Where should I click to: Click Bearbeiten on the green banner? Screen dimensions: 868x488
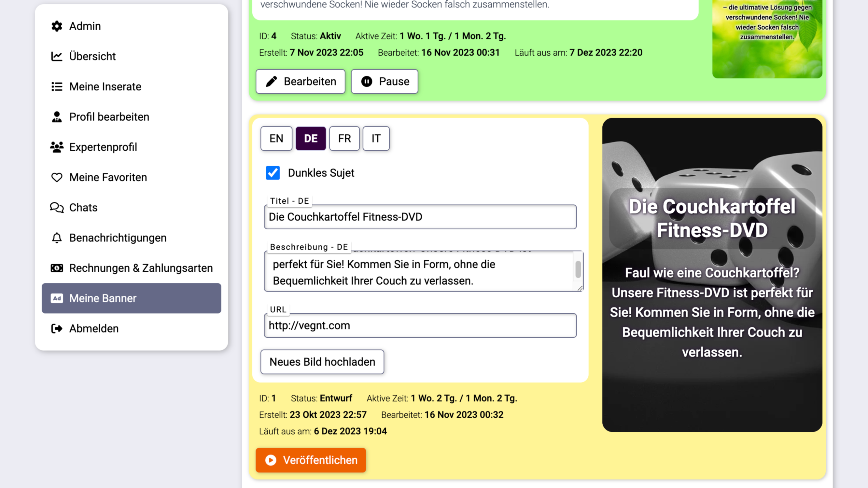300,82
